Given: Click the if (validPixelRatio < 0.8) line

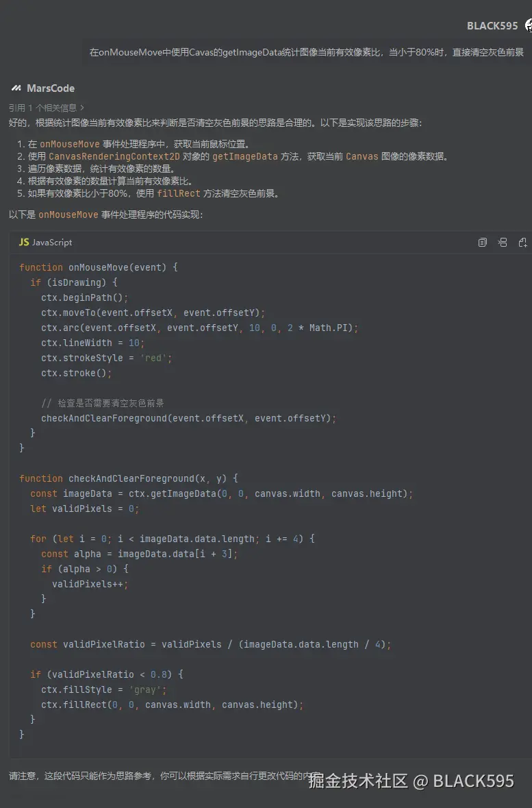Looking at the screenshot, I should tap(107, 674).
